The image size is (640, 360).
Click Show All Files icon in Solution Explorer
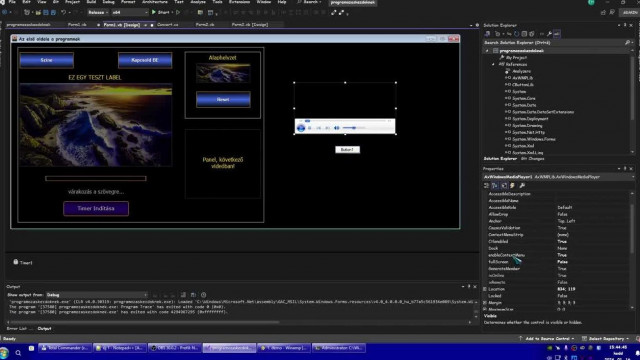tap(531, 34)
